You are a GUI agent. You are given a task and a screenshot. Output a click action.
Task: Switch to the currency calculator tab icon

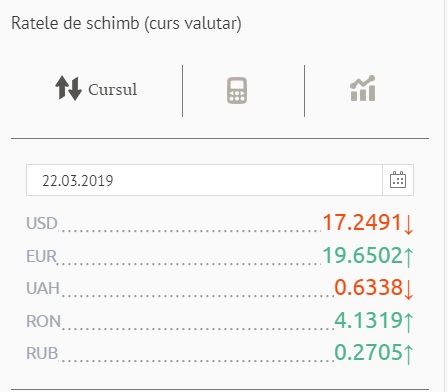(x=237, y=90)
